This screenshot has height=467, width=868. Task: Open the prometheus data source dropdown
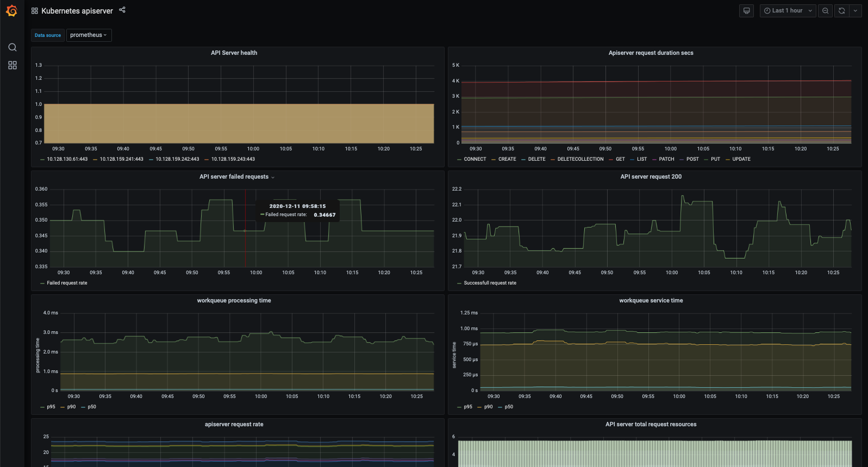pos(89,35)
